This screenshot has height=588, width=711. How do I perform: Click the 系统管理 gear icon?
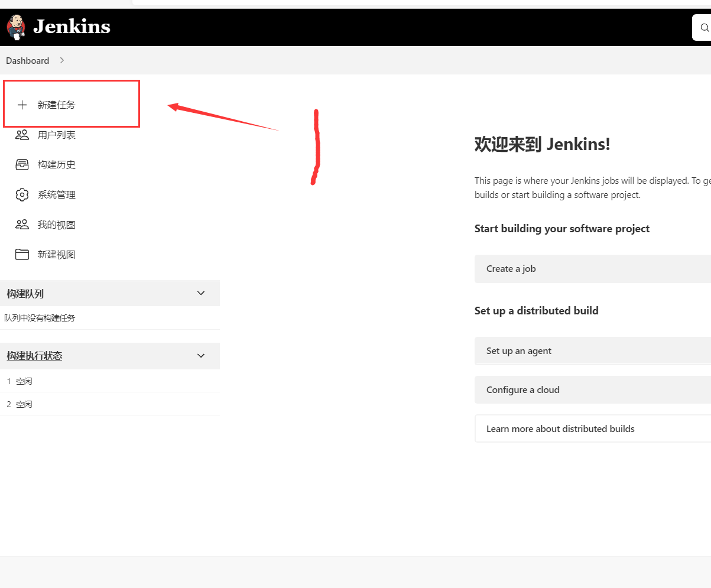pos(22,194)
